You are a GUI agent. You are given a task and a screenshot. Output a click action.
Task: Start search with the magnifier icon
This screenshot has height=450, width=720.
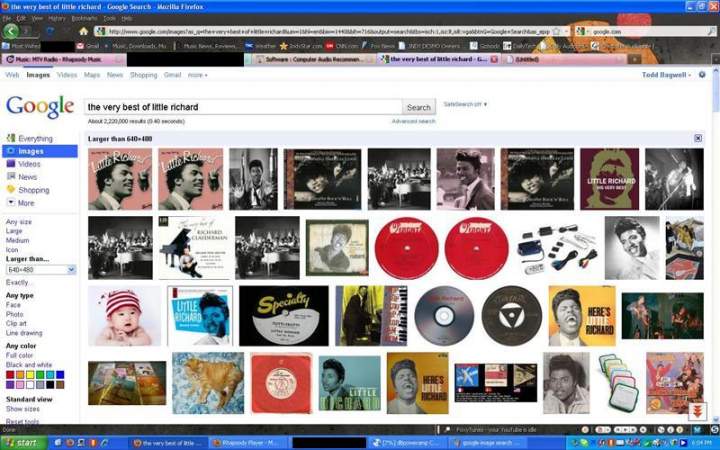point(711,31)
